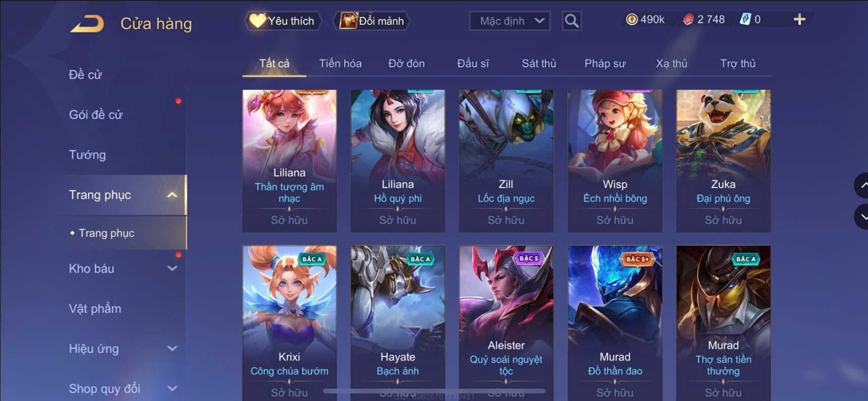The image size is (868, 401).
Task: Tap the back arrow beside Cửa hàng
Action: tap(87, 23)
